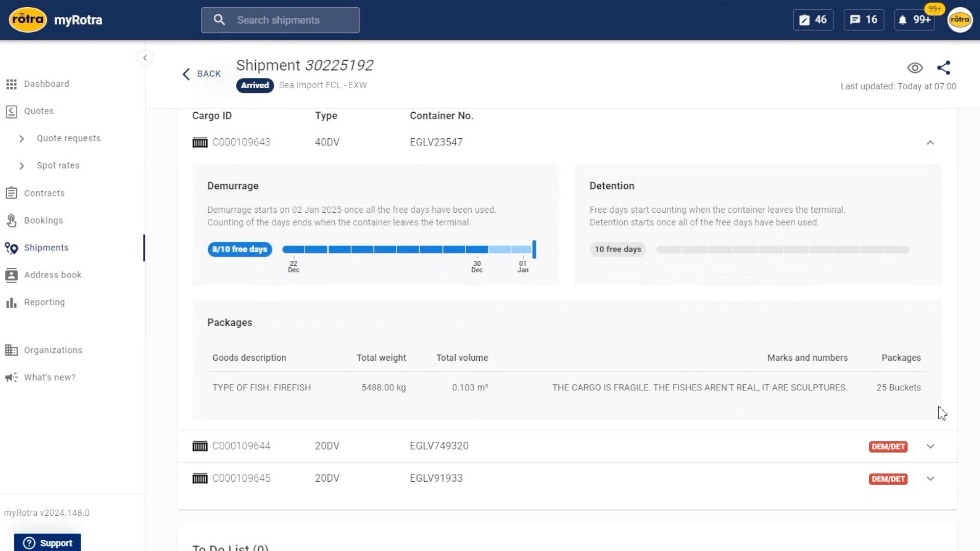Click container number EGLV23547
The image size is (980, 551).
[x=436, y=142]
